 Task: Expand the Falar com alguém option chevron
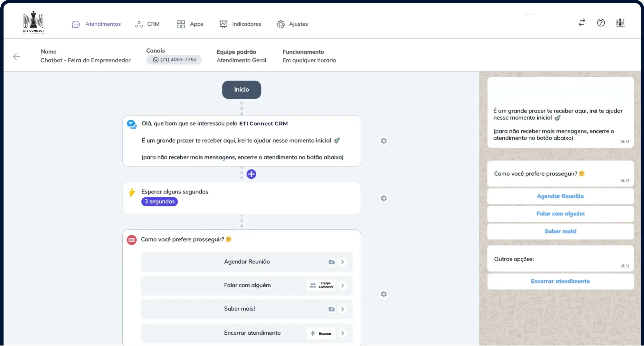point(342,285)
